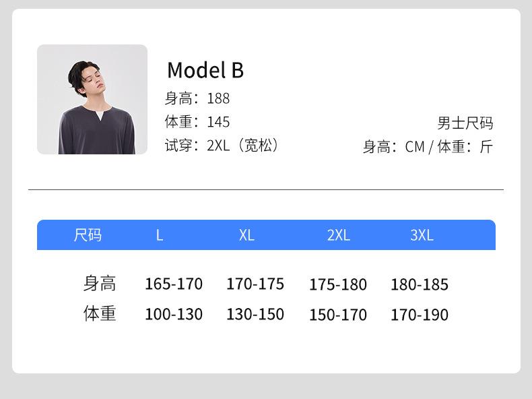This screenshot has width=532, height=399.
Task: Select the XL size column header
Action: pos(246,235)
